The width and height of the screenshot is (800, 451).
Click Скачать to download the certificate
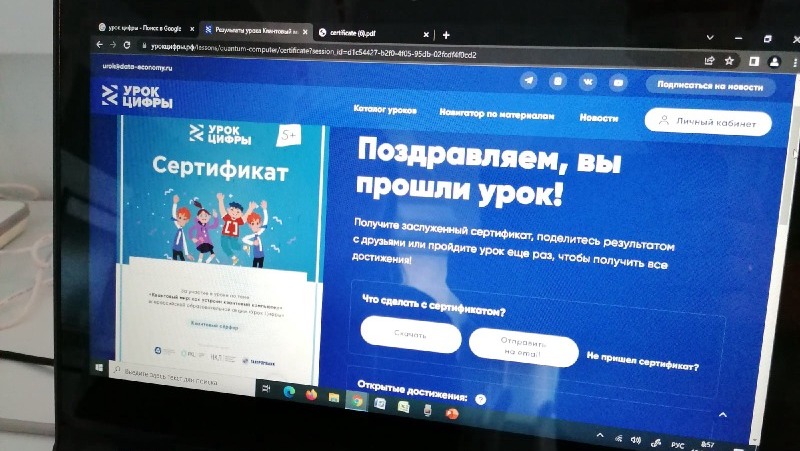tap(411, 335)
